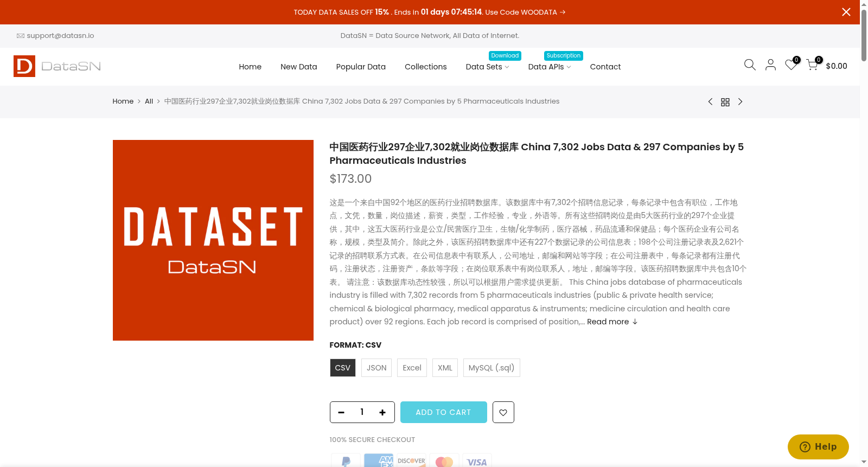Open the Collections menu item

point(426,67)
